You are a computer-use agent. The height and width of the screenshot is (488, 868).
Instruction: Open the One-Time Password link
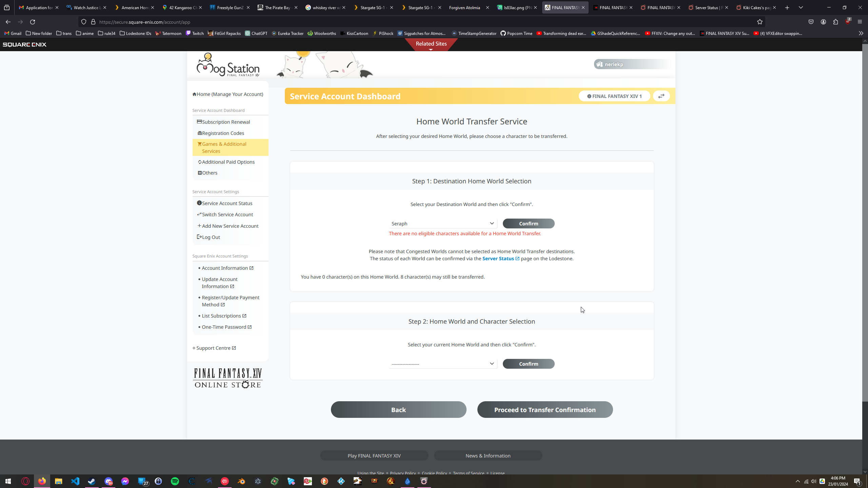[227, 327]
